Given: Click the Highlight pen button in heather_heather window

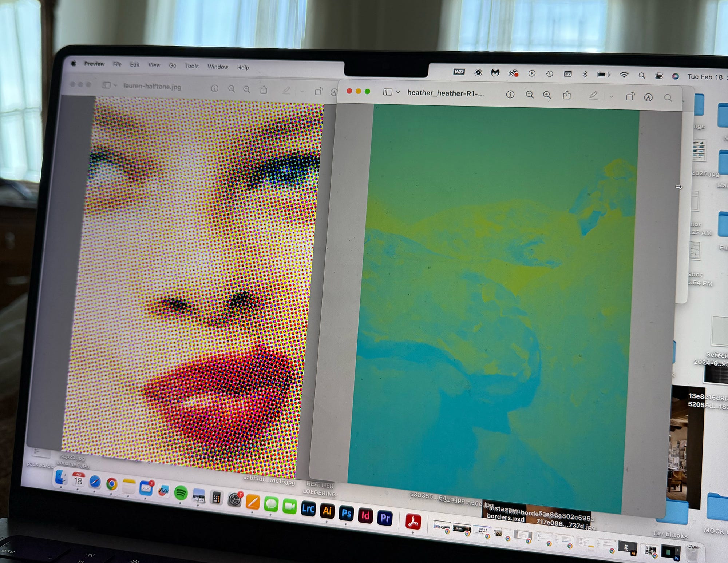Looking at the screenshot, I should (x=593, y=96).
